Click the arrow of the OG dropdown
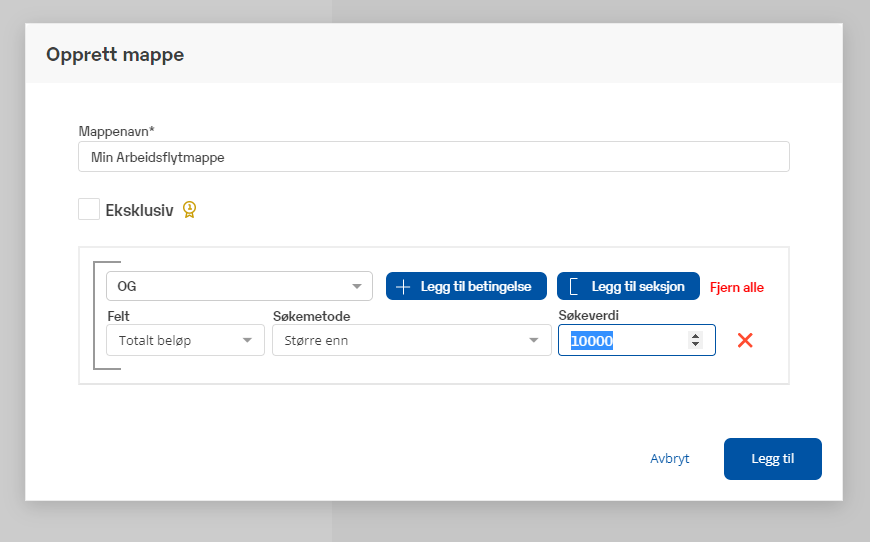Image resolution: width=870 pixels, height=542 pixels. 357,286
